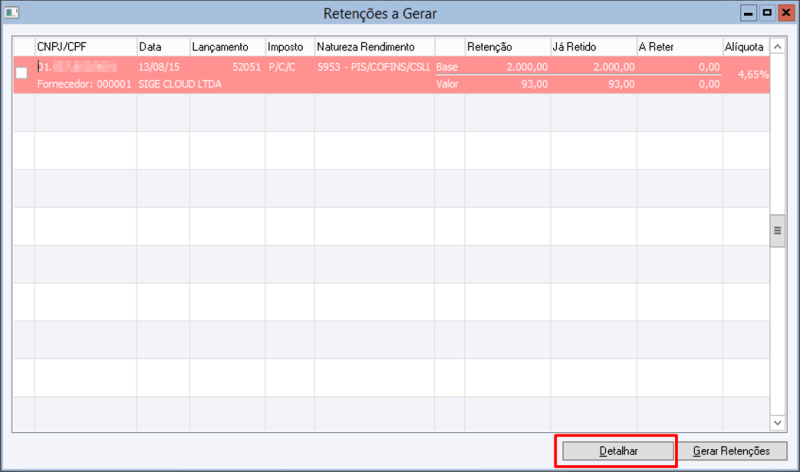
Task: Click the Retenção base value 2.000,00
Action: click(527, 67)
